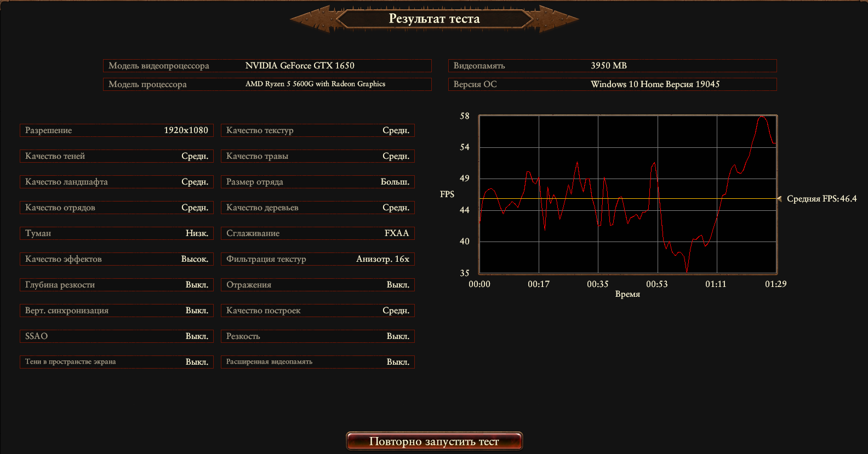Click the Повторно запустить тест button
The image size is (868, 454).
[x=434, y=441]
